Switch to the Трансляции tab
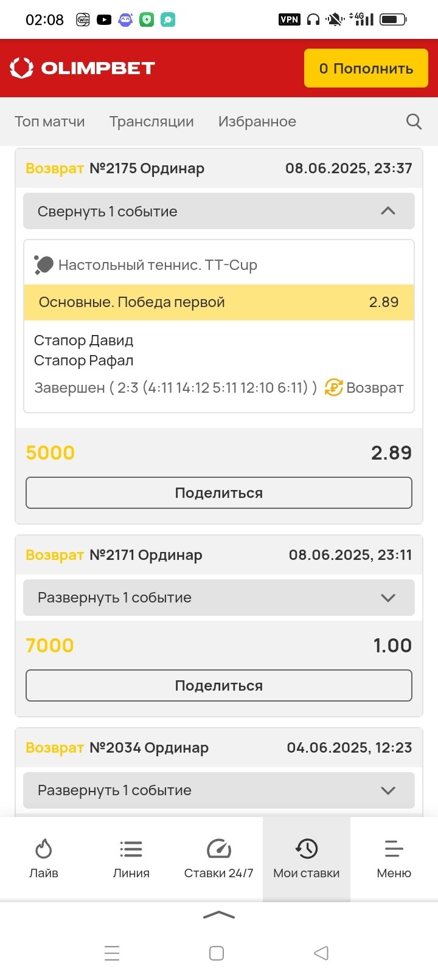Viewport: 438px width, 980px height. [x=151, y=122]
